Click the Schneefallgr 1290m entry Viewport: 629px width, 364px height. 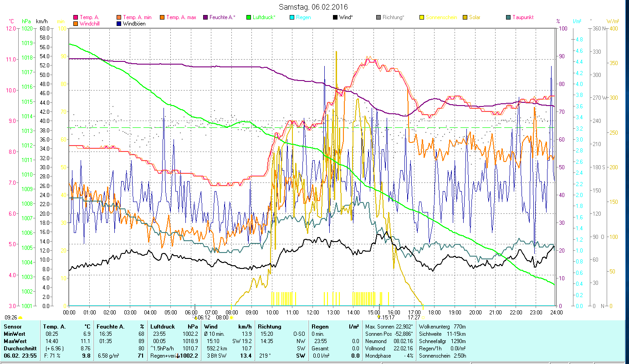click(442, 341)
